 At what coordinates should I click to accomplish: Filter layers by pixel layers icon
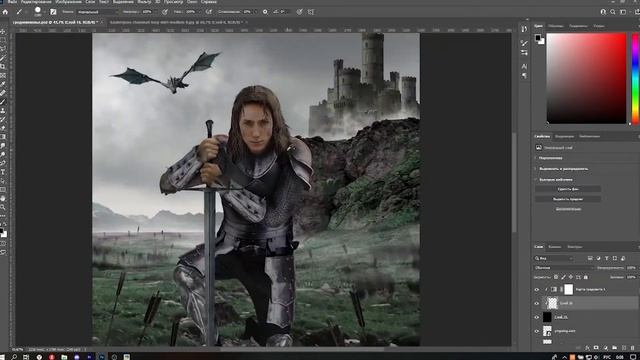point(590,258)
